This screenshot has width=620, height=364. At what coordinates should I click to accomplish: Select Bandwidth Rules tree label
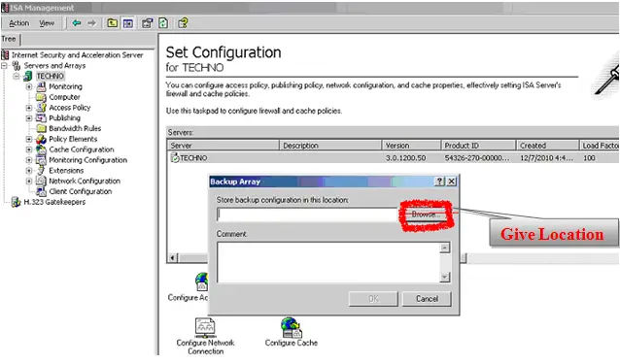[75, 128]
